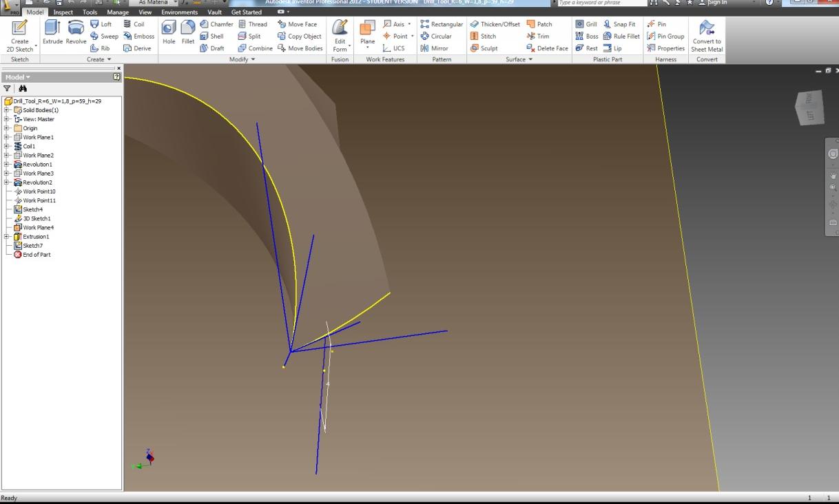Expand the Solid Bodies(1) node
Viewport: 839px width, 504px height.
pyautogui.click(x=7, y=110)
